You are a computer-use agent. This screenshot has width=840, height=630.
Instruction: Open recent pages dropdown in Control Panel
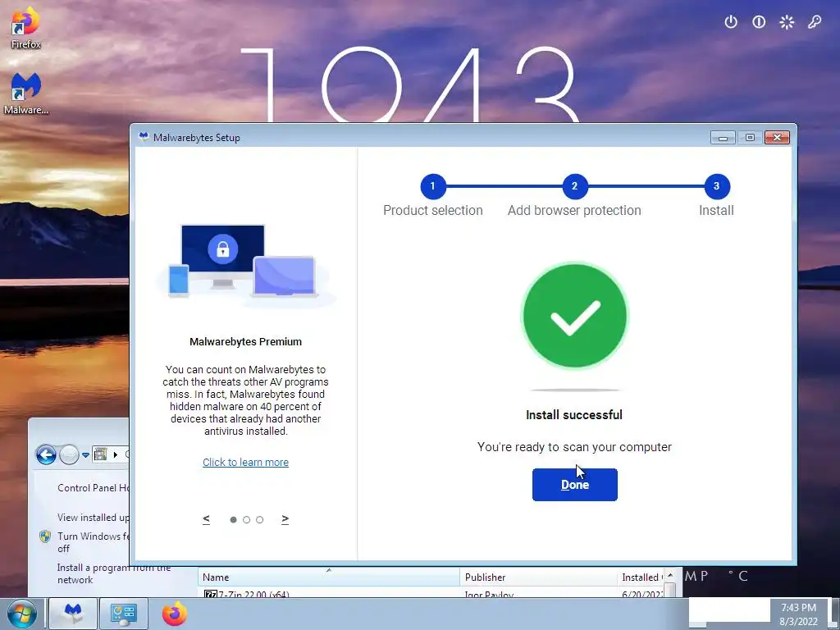(x=85, y=455)
